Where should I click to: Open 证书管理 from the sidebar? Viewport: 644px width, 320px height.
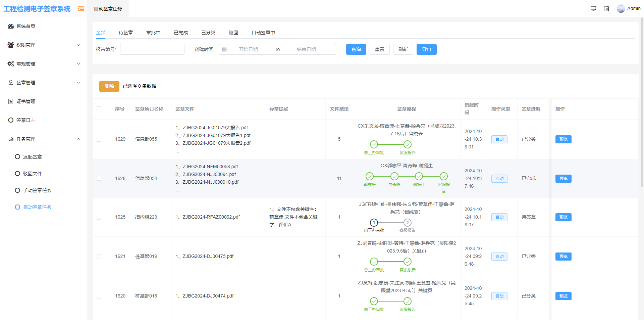click(26, 101)
